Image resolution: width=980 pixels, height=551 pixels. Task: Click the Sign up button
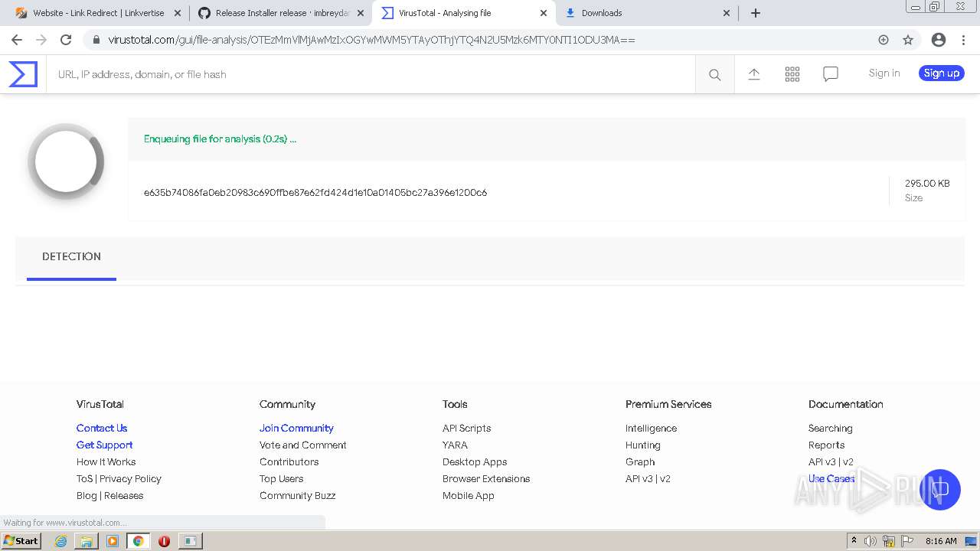point(942,73)
